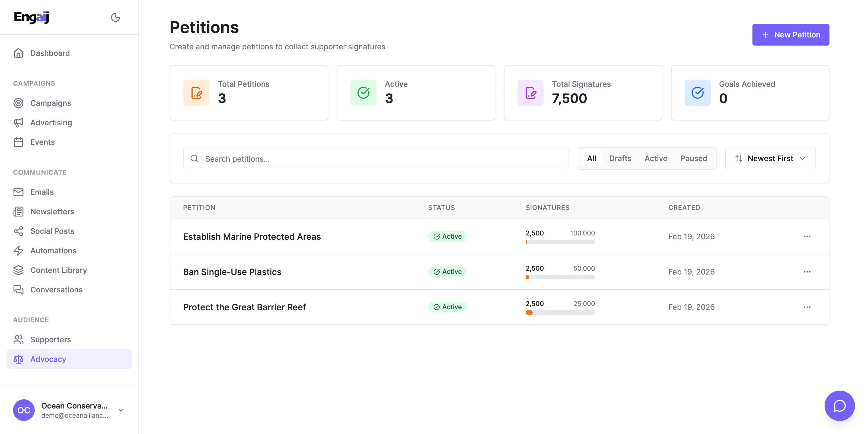Click Great Barrier Reef signature progress bar
This screenshot has width=868, height=434.
(560, 313)
